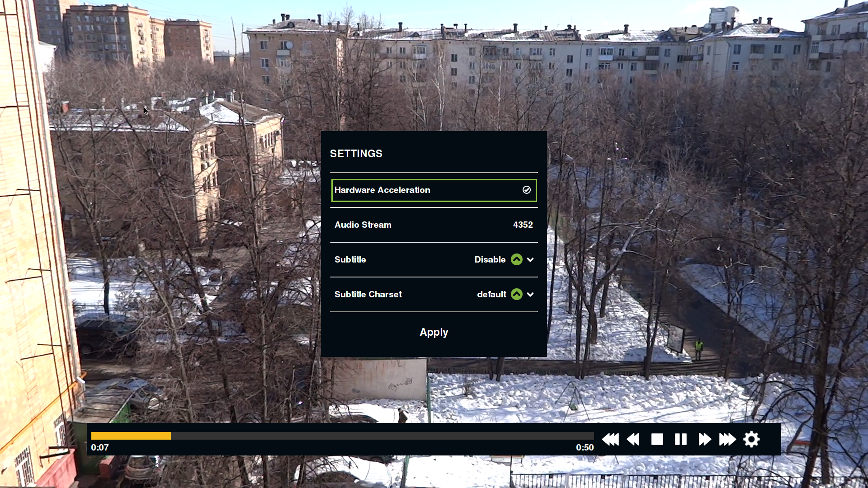The image size is (868, 488).
Task: Click the 0:50 total duration label
Action: pyautogui.click(x=585, y=448)
